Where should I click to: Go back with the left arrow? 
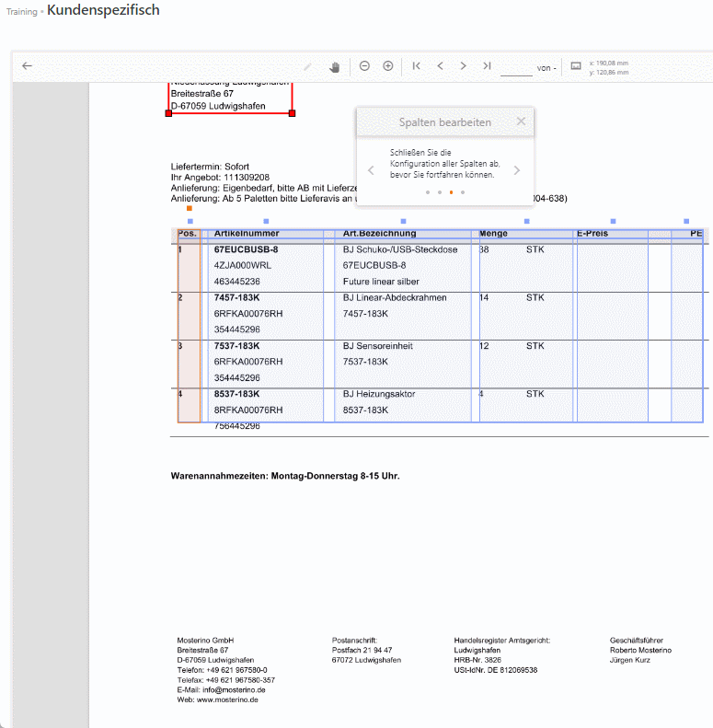click(27, 66)
